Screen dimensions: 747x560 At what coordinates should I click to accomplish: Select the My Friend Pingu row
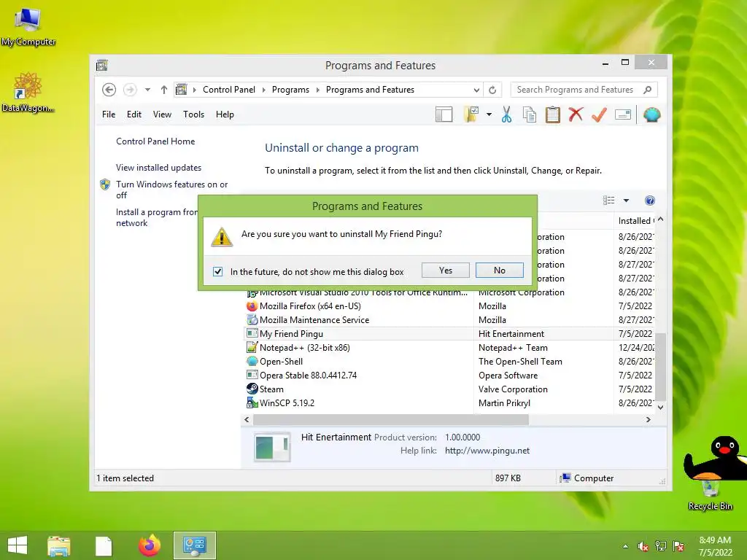[x=449, y=334]
